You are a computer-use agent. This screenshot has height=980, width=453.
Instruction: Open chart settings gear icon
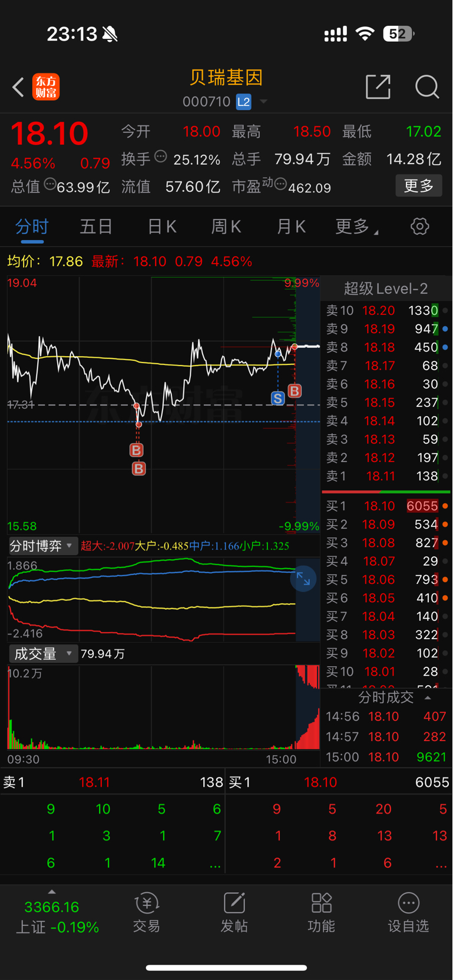click(x=419, y=227)
